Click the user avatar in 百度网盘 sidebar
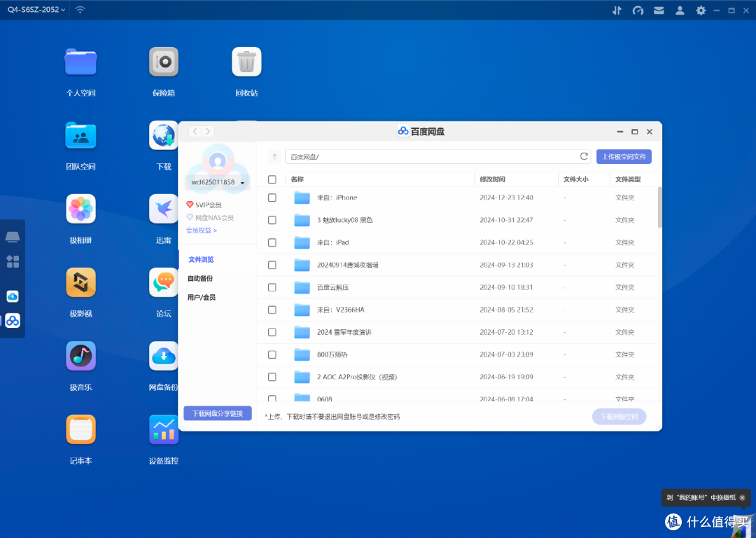 pyautogui.click(x=218, y=160)
